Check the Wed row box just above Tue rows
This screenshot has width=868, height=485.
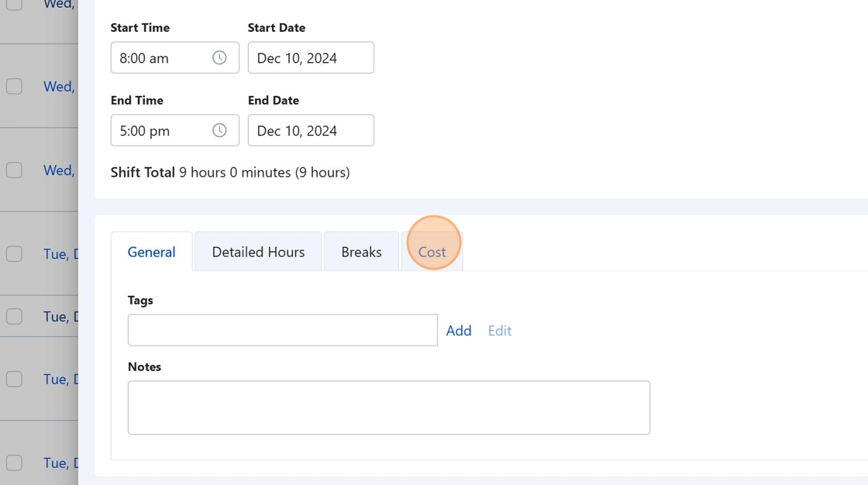pyautogui.click(x=14, y=170)
